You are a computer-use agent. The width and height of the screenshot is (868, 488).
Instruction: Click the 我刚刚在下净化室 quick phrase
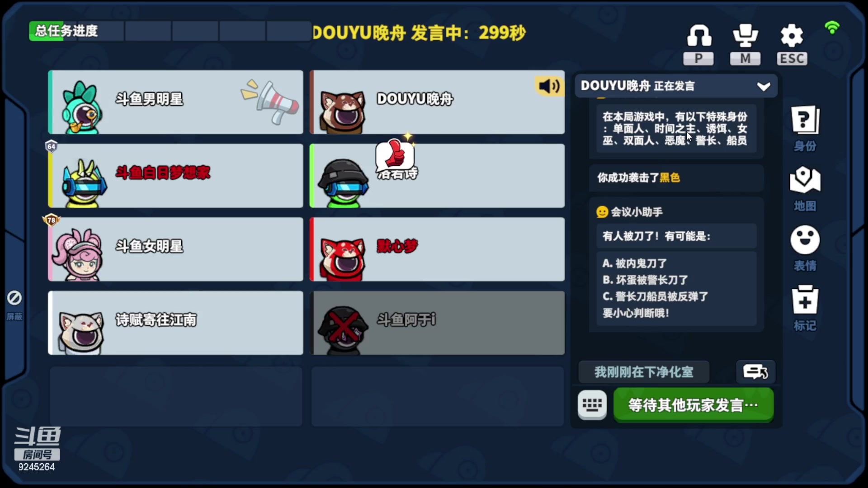click(x=644, y=372)
